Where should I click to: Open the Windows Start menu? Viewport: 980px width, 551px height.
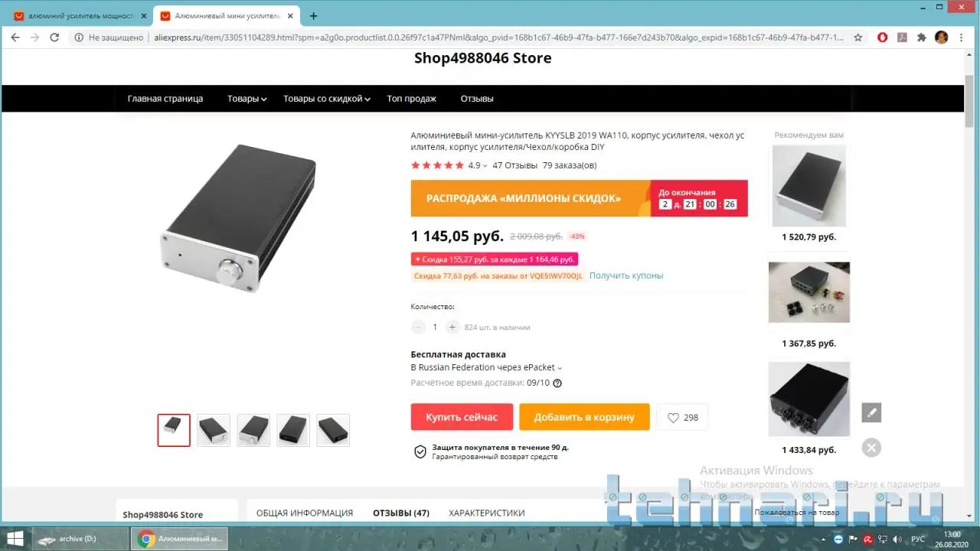click(x=15, y=539)
